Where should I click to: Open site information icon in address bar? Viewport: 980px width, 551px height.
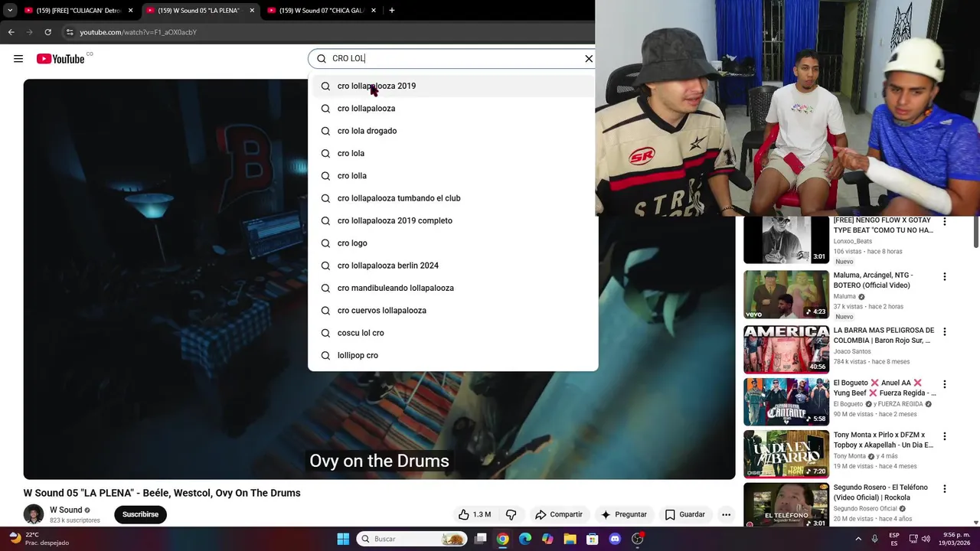70,32
